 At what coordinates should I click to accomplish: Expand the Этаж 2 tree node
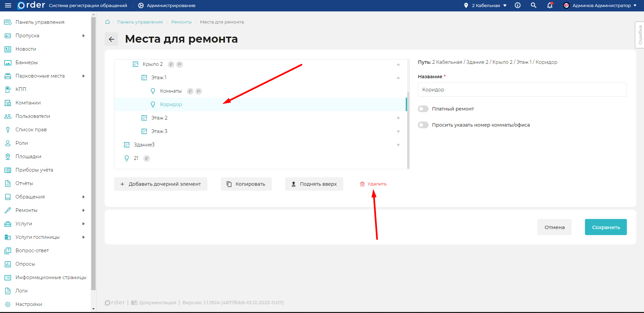click(x=398, y=118)
